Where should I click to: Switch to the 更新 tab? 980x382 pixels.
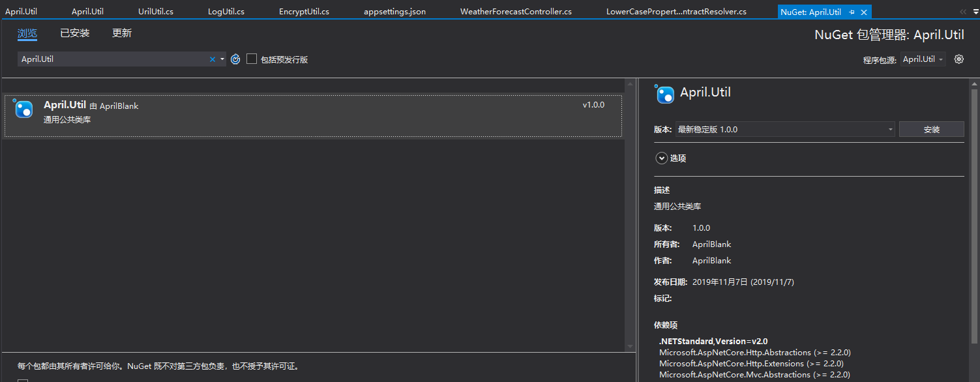[x=122, y=33]
